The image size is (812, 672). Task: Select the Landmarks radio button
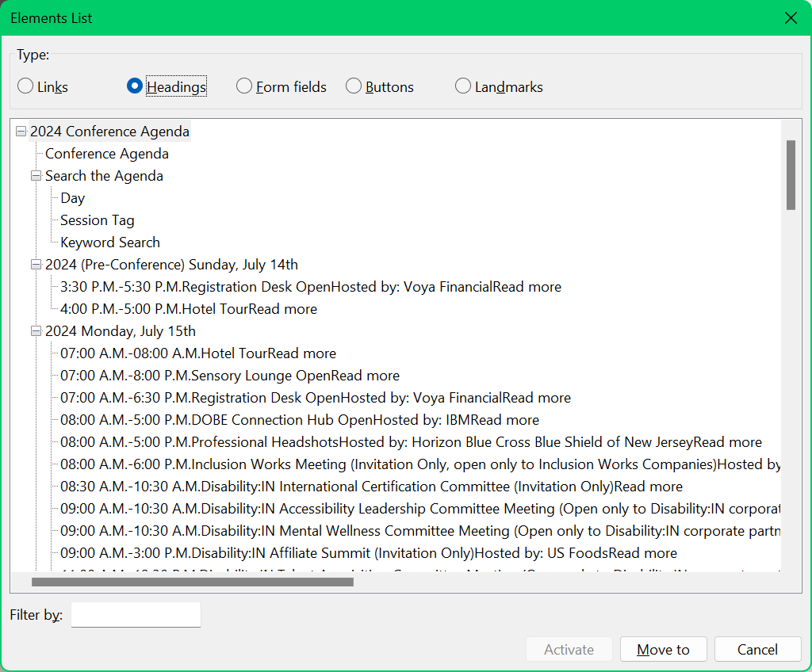point(499,86)
